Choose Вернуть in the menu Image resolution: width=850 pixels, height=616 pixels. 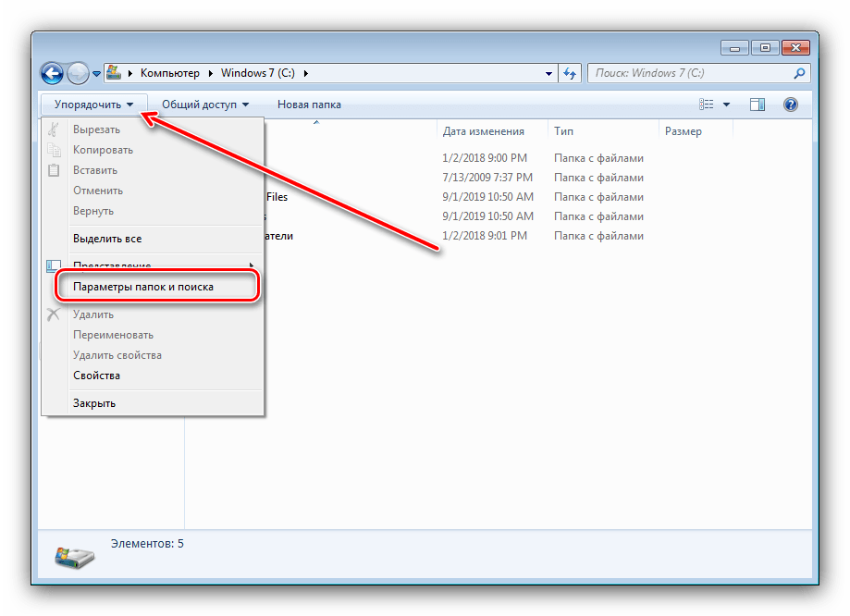[153, 211]
